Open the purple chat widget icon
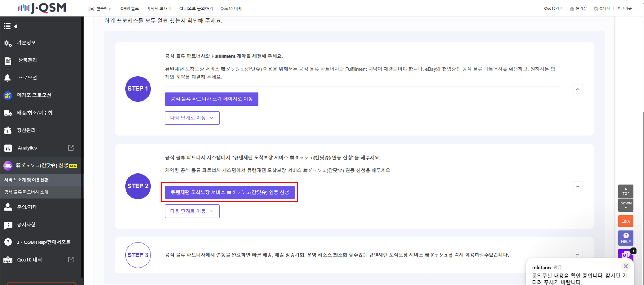The width and height of the screenshot is (644, 285). [x=625, y=254]
